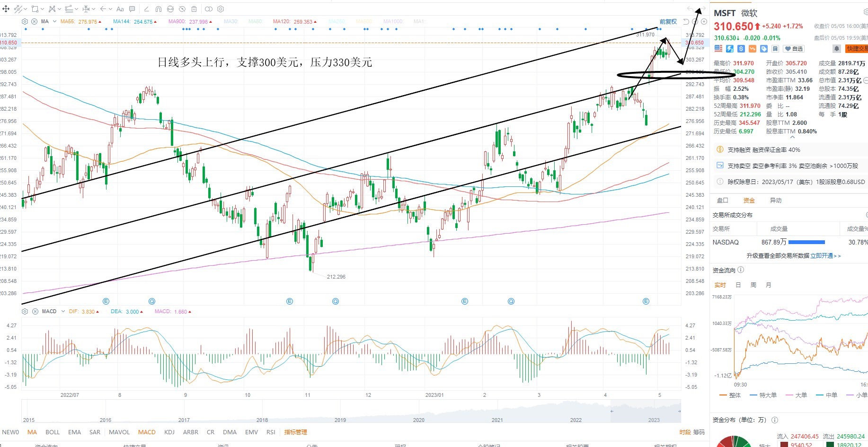Image resolution: width=868 pixels, height=447 pixels.
Task: Zoom in the chart with plus icon
Action: (x=704, y=22)
